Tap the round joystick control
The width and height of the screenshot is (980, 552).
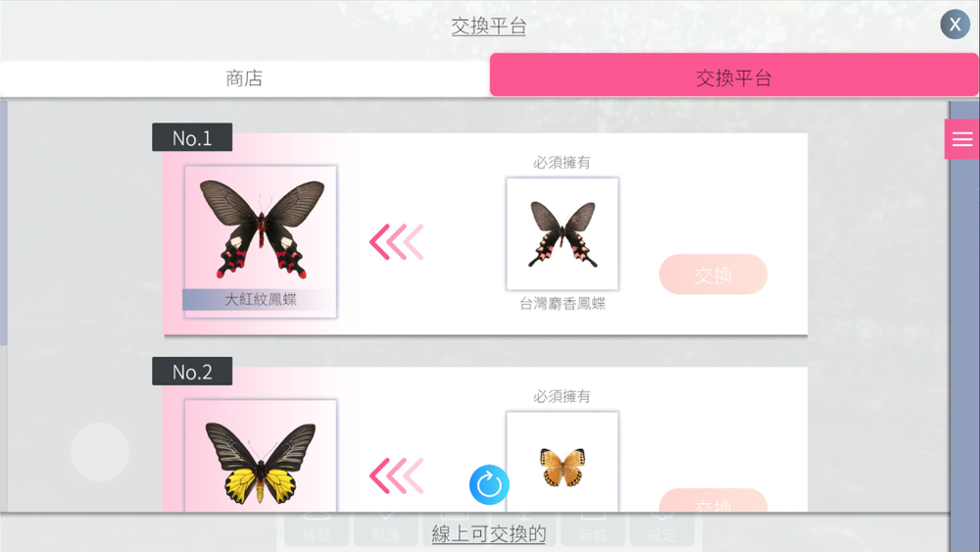point(100,451)
